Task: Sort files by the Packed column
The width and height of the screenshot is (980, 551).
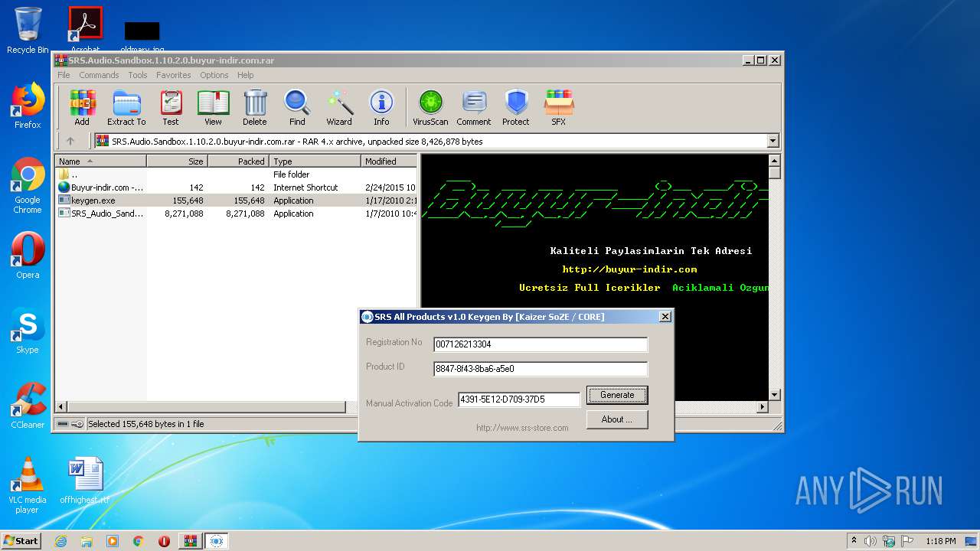Action: click(239, 161)
